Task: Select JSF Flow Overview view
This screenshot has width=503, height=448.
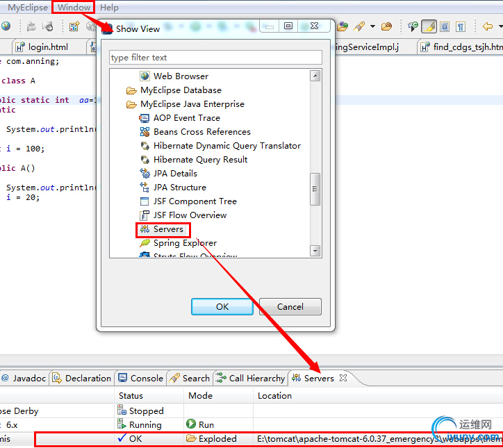Action: pos(190,215)
